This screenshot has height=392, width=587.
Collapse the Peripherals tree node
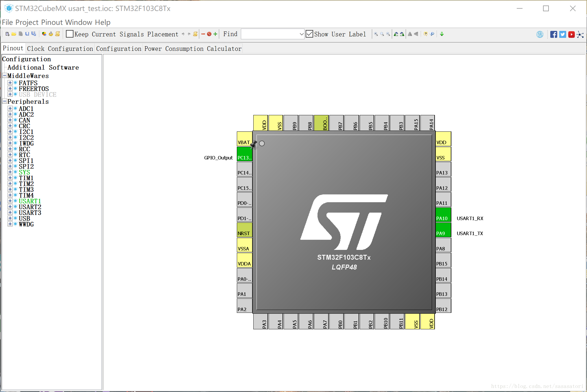[x=5, y=101]
